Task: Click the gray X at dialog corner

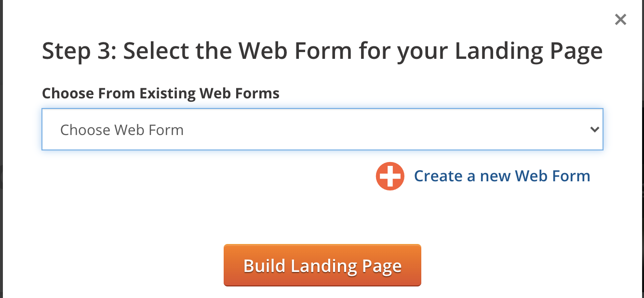Action: point(620,20)
